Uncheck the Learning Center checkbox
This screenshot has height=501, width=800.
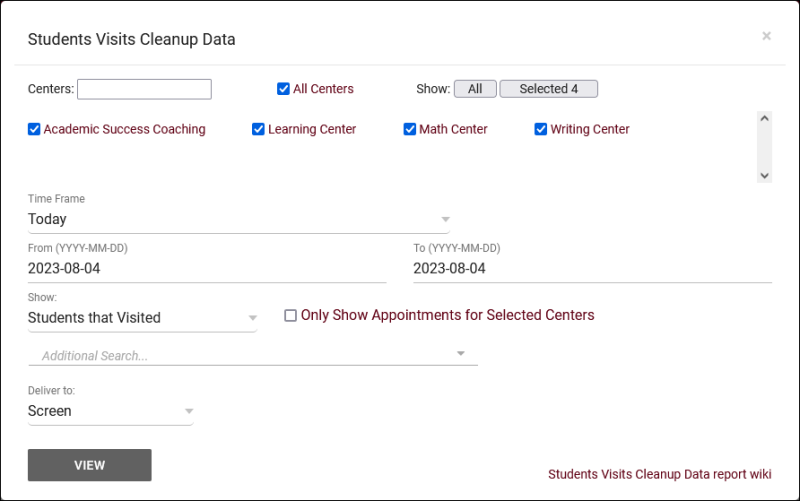pyautogui.click(x=258, y=129)
